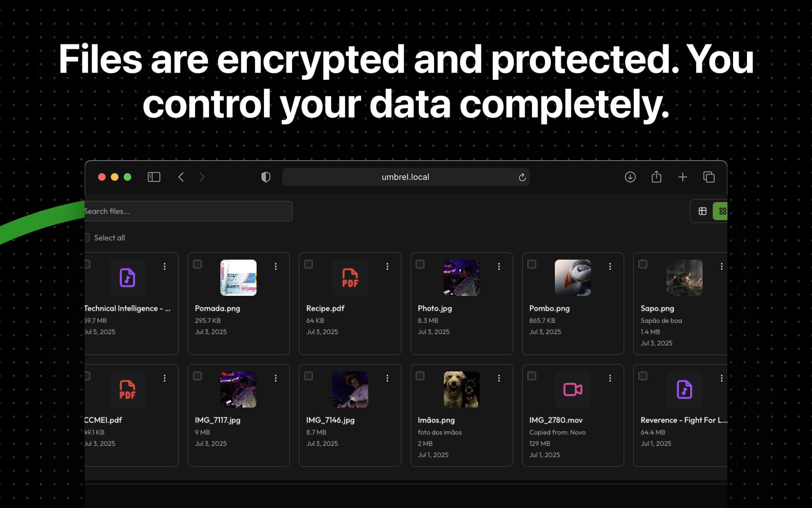This screenshot has height=508, width=812.
Task: Click the Share icon in the toolbar
Action: (x=656, y=177)
